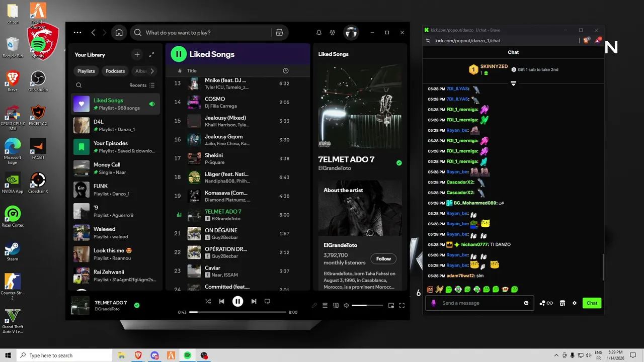Screen dimensions: 644x362
Task: Open the Recents sort dropdown
Action: [x=142, y=85]
